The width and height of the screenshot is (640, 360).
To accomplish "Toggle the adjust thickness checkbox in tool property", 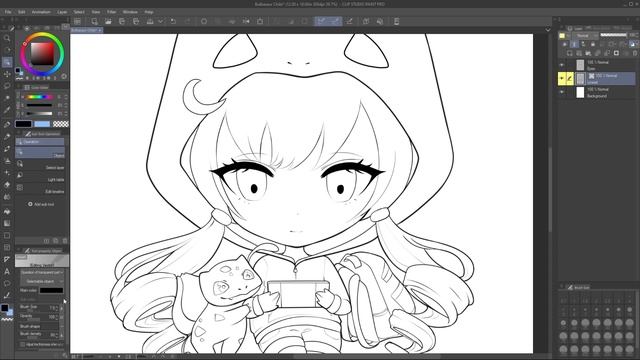I will 22,344.
